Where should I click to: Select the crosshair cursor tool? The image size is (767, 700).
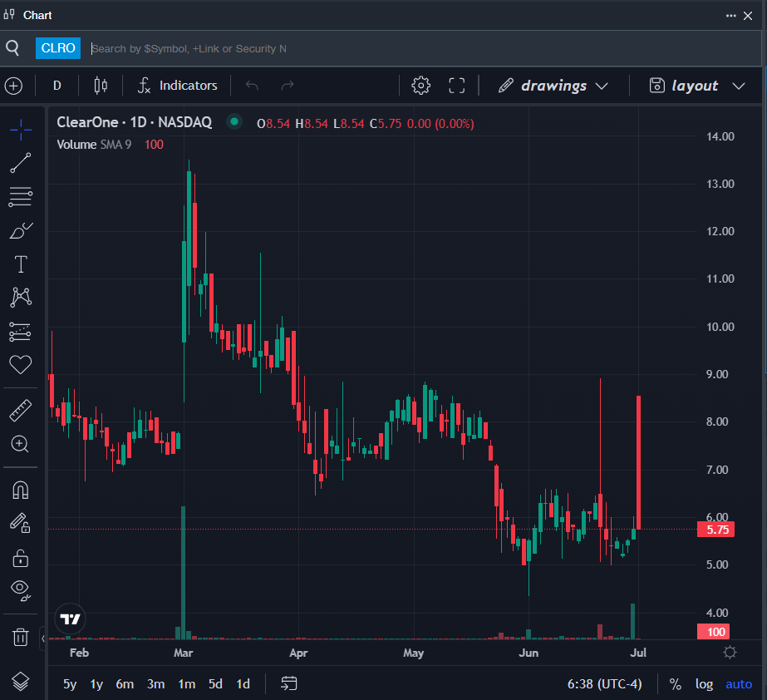point(21,130)
